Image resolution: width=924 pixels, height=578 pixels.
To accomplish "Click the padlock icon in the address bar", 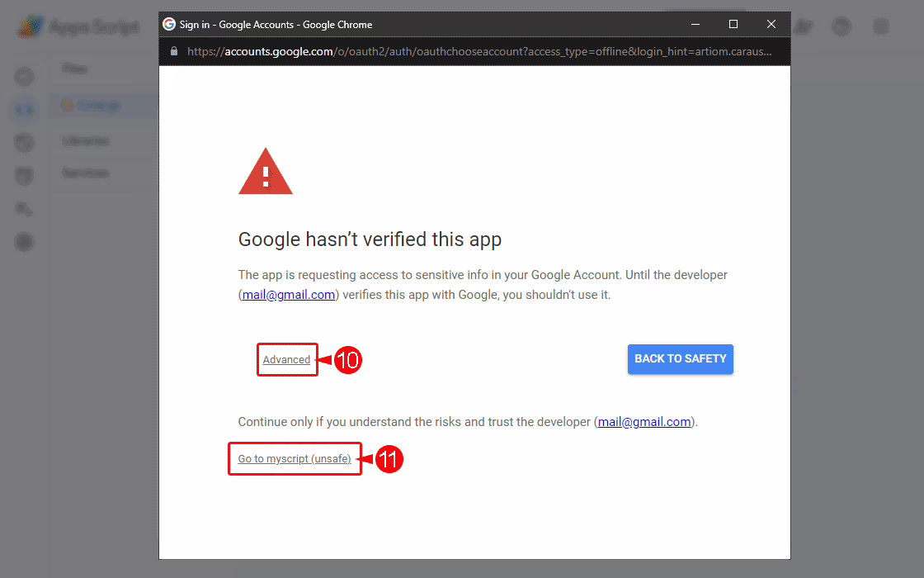I will tap(173, 51).
